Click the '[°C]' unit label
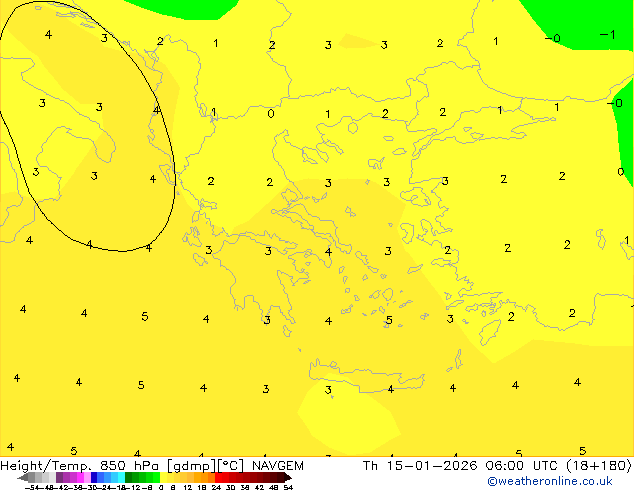 coord(231,466)
